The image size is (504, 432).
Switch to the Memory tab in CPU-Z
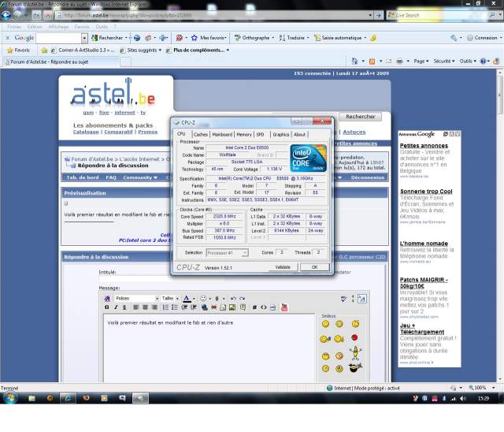point(244,135)
